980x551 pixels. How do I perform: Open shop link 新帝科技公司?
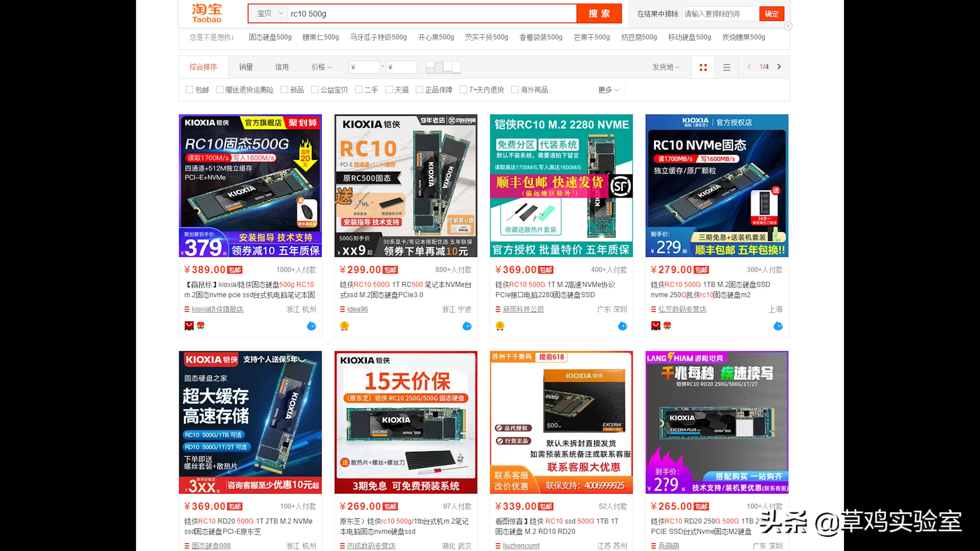point(523,309)
